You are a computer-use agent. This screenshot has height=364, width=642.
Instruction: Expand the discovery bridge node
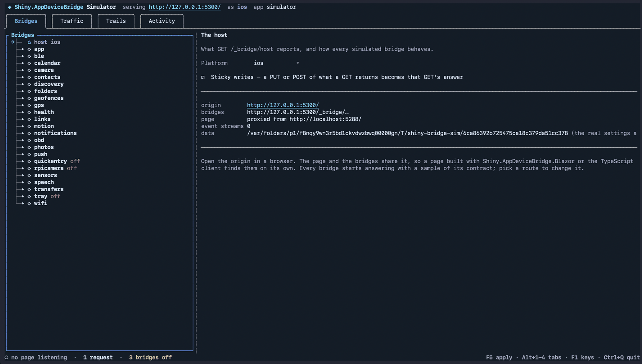point(23,84)
